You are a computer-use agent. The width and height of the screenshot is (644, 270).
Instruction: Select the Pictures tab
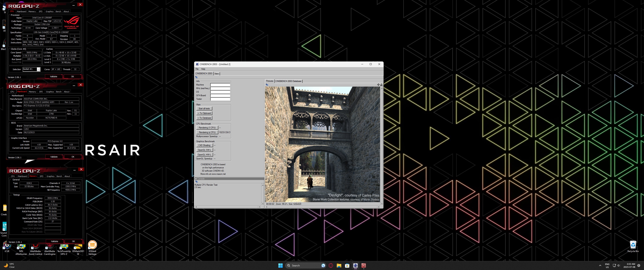point(270,81)
